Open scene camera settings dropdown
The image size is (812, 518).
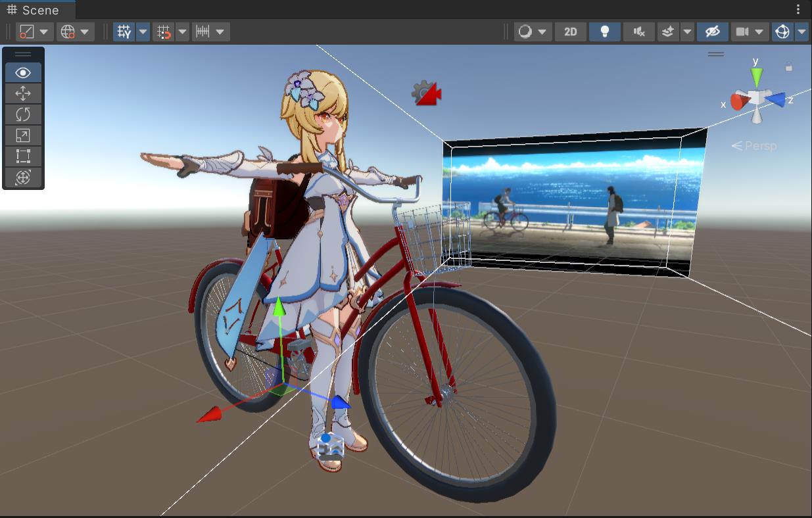pyautogui.click(x=750, y=32)
